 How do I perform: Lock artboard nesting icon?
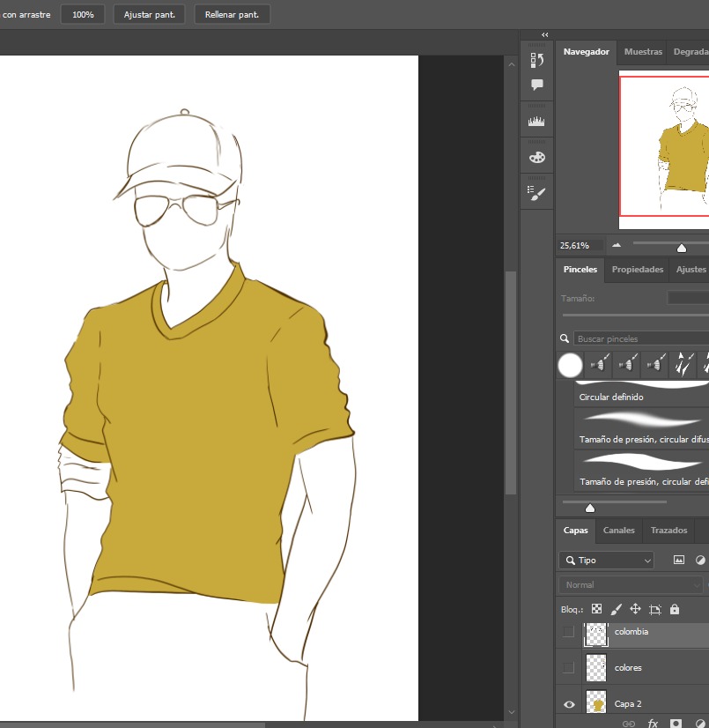click(x=655, y=609)
